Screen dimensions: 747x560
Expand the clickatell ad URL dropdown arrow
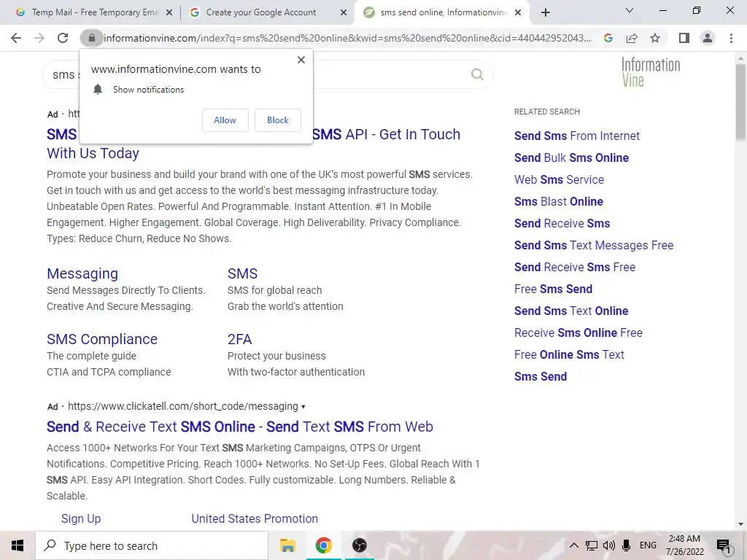pyautogui.click(x=303, y=407)
